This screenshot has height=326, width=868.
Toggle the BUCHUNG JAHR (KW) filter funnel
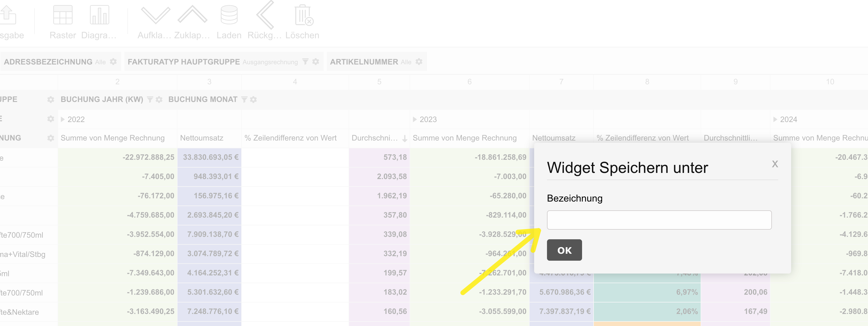[x=150, y=99]
